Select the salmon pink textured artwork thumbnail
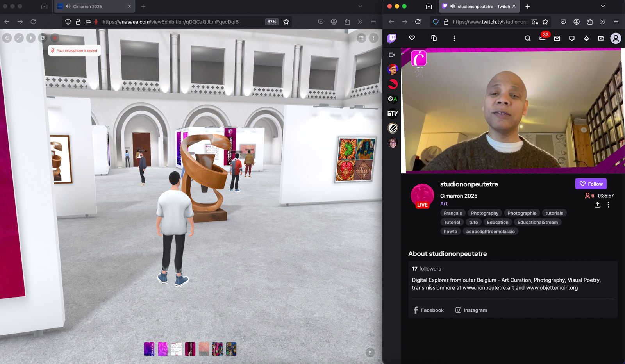The width and height of the screenshot is (625, 364). point(204,349)
